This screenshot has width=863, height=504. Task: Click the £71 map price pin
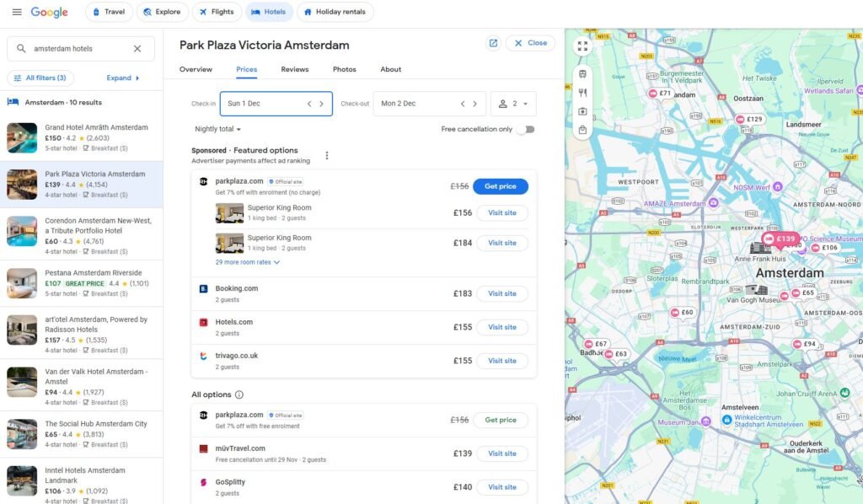[660, 93]
